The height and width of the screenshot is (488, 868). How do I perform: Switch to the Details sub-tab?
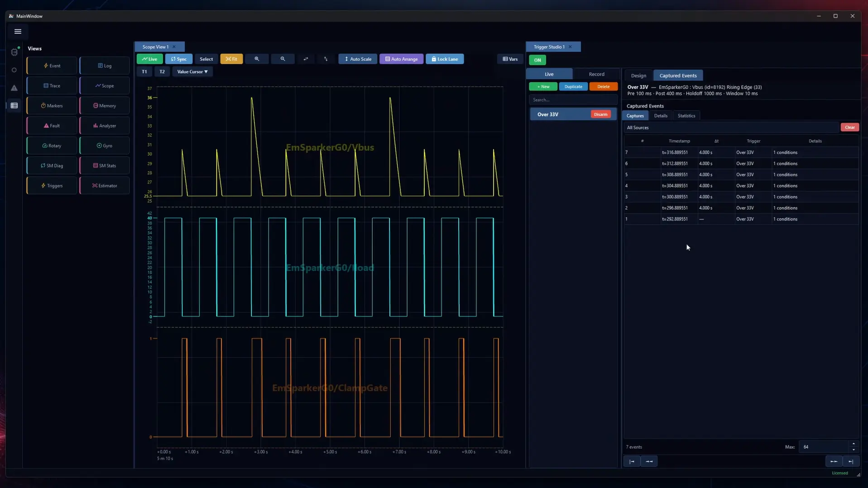661,115
